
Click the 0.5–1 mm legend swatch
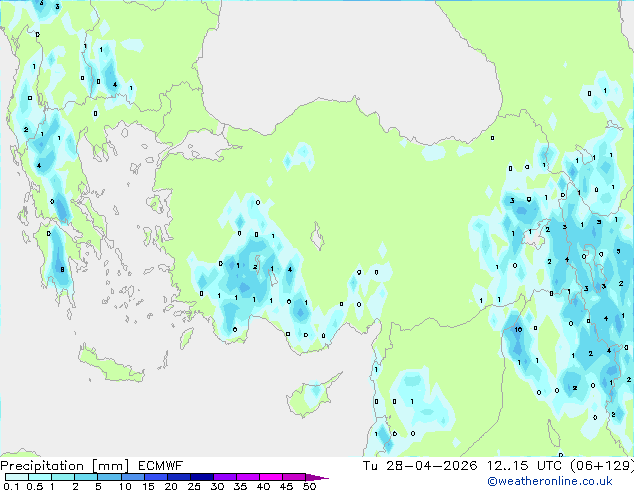40,477
